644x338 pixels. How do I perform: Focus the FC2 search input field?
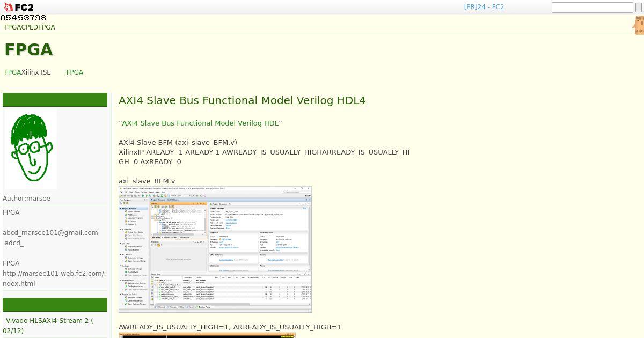pyautogui.click(x=592, y=8)
